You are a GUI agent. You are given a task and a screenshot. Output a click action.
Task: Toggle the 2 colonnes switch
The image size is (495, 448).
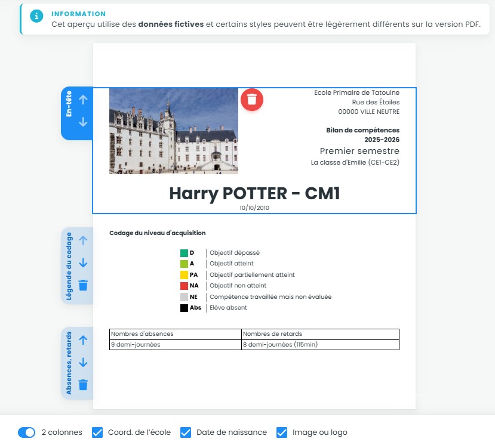coord(27,432)
